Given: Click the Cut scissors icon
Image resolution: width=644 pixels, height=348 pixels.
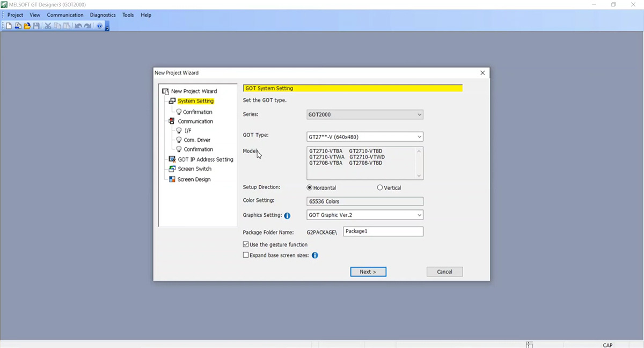Looking at the screenshot, I should coord(48,26).
